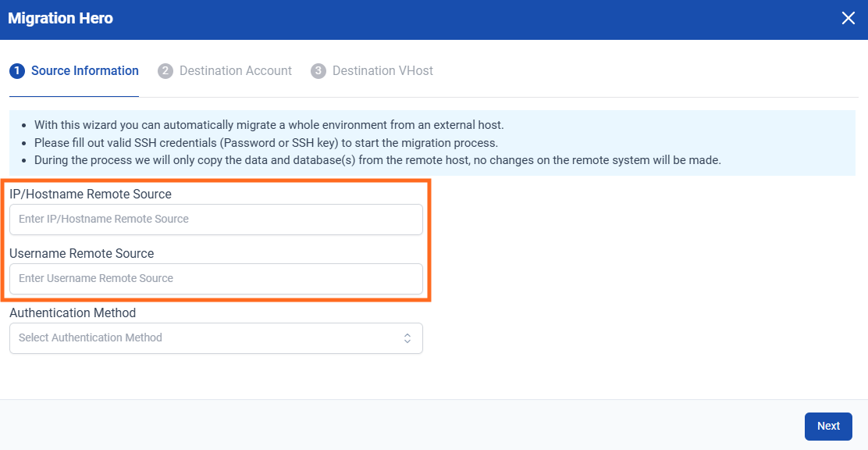The height and width of the screenshot is (450, 868).
Task: Click the info line about valid SSH credentials
Action: click(x=265, y=143)
